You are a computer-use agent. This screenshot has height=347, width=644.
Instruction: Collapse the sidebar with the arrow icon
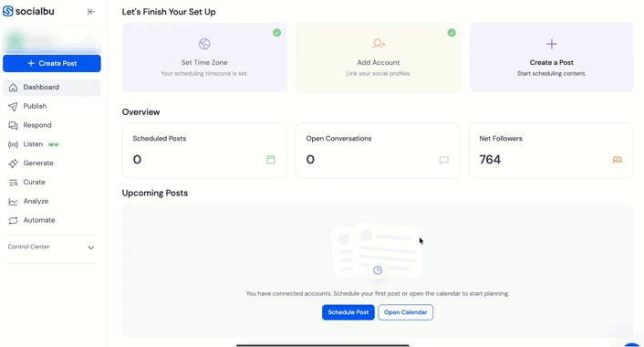click(91, 12)
